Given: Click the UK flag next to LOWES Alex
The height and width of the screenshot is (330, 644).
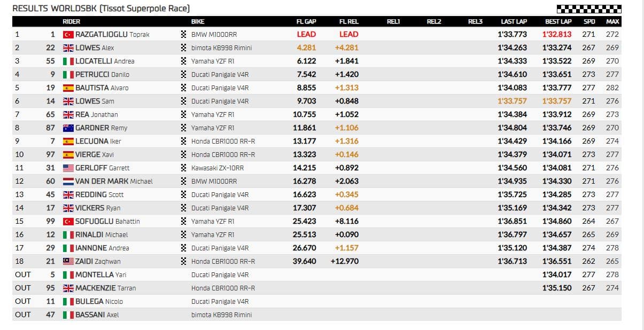Looking at the screenshot, I should click(x=68, y=48).
